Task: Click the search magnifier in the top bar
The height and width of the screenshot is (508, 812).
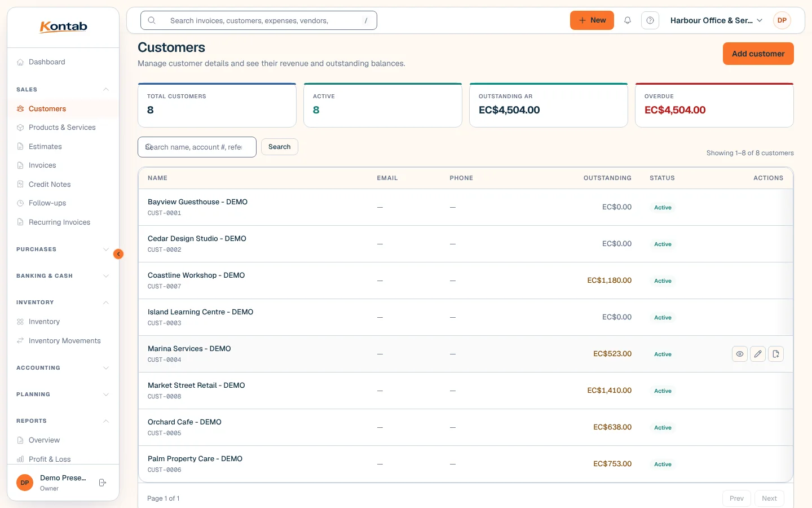Action: click(152, 20)
